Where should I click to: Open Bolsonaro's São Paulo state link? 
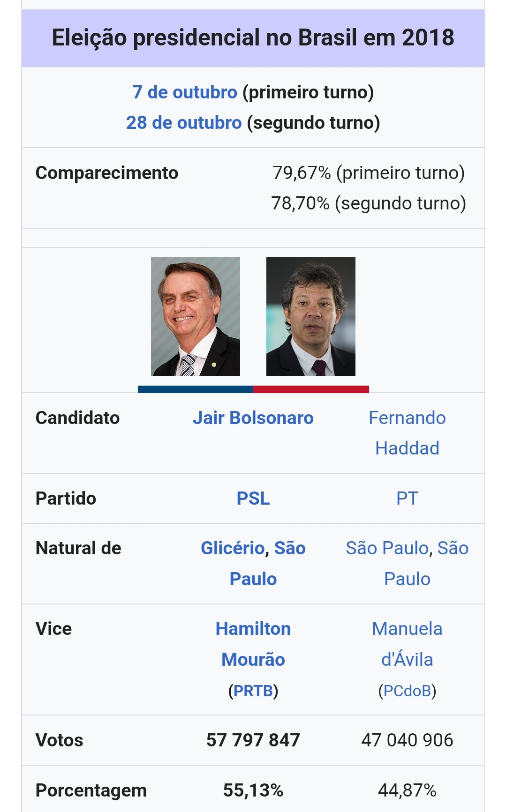[267, 564]
